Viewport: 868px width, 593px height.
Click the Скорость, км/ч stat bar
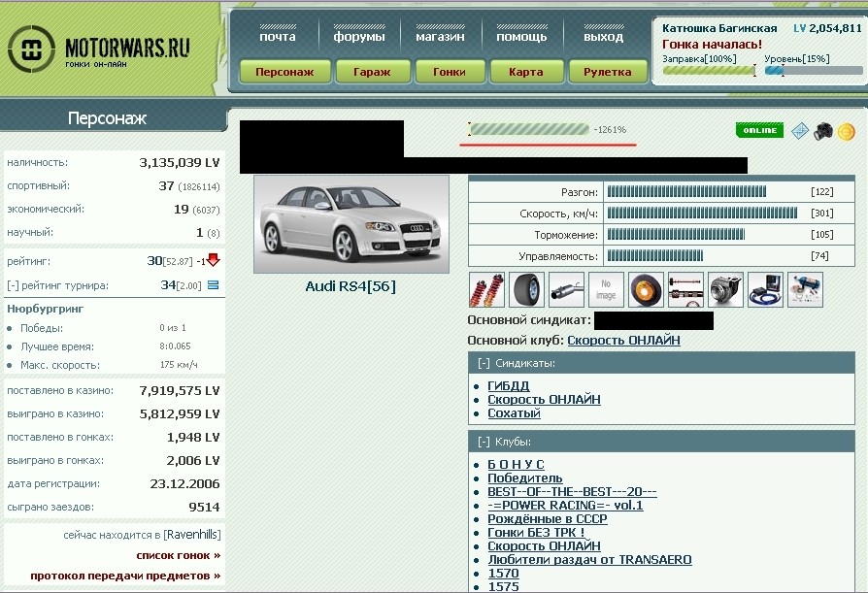point(702,213)
